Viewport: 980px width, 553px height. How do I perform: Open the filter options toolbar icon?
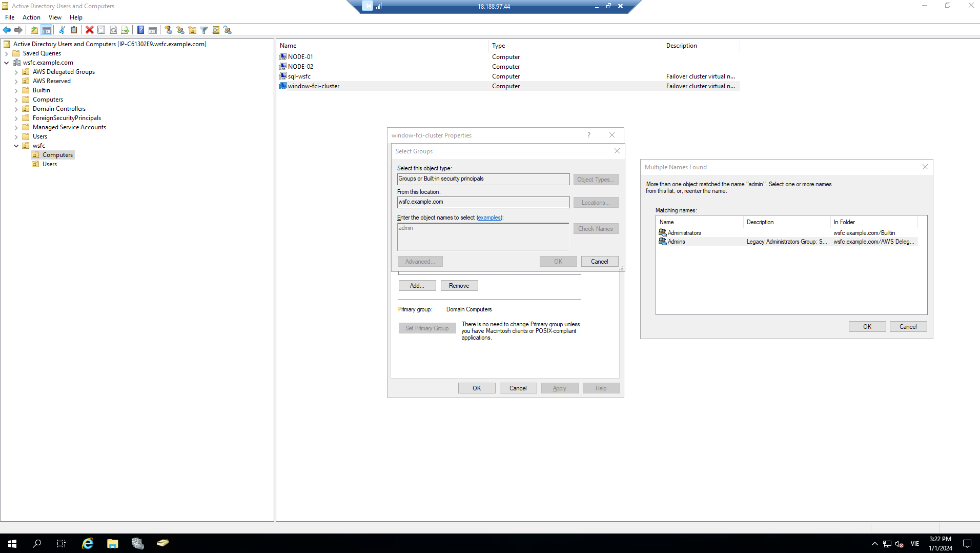click(205, 30)
